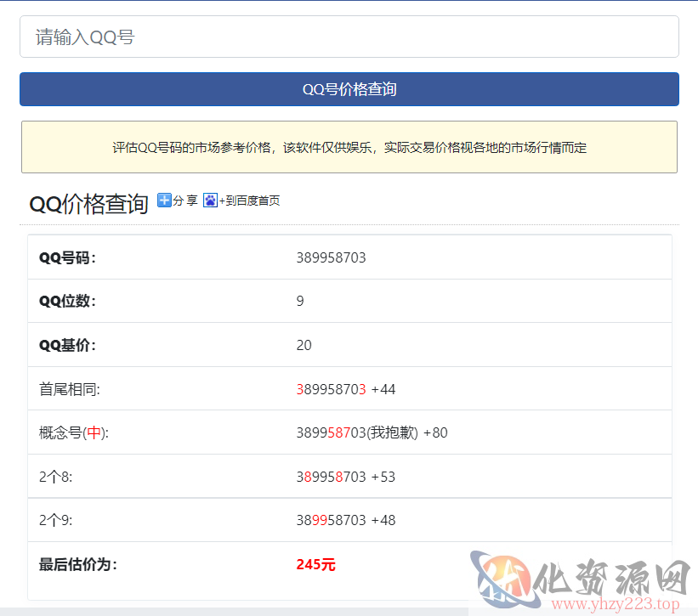Click the yellow disclaimer notice text
Viewport: 698px width, 616px height.
coord(349,147)
